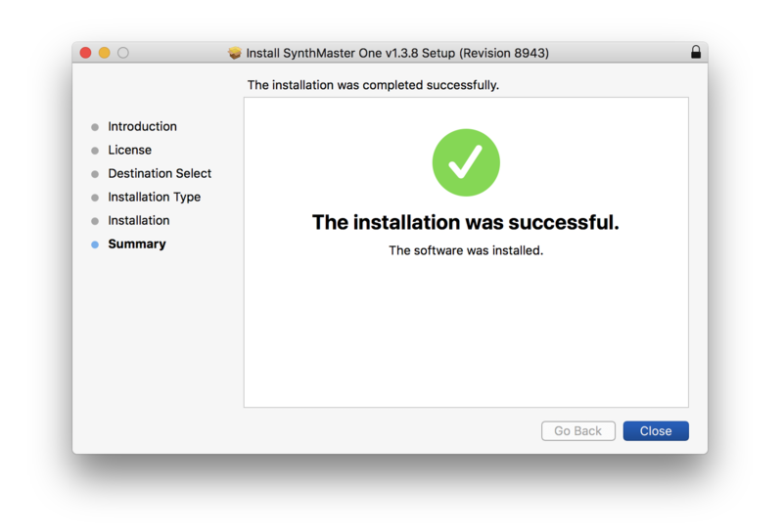783x532 pixels.
Task: Click the disabled gray zoom button
Action: [123, 53]
